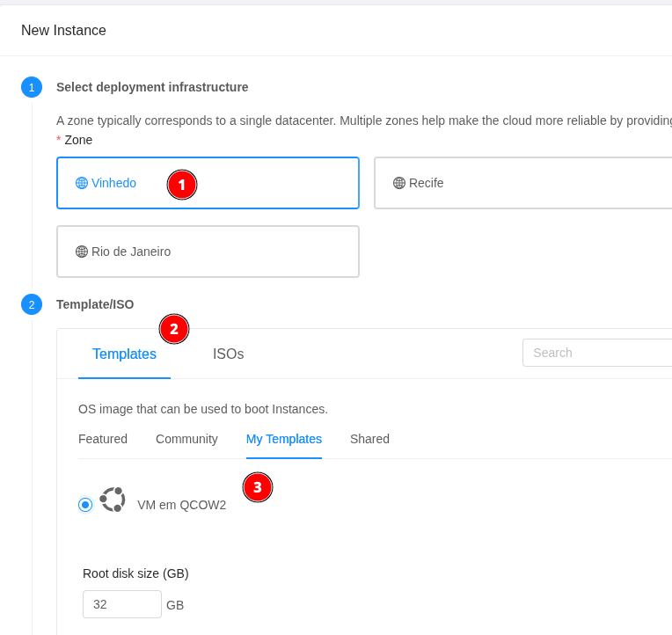Open the Community templates tab
Image resolution: width=672 pixels, height=635 pixels.
click(186, 439)
